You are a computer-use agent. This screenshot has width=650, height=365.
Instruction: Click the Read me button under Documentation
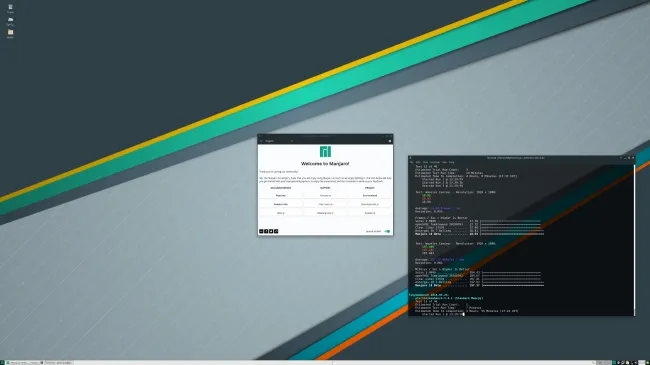pyautogui.click(x=281, y=195)
